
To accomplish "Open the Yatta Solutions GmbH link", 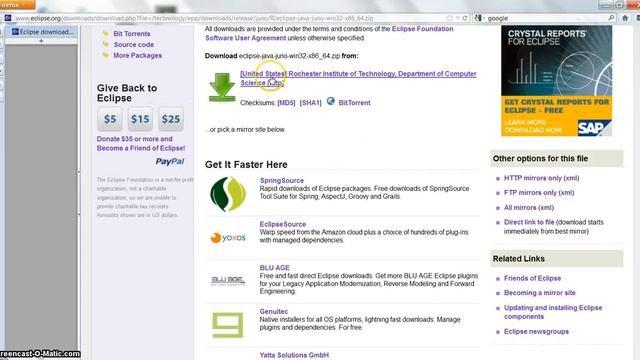I will (x=294, y=355).
